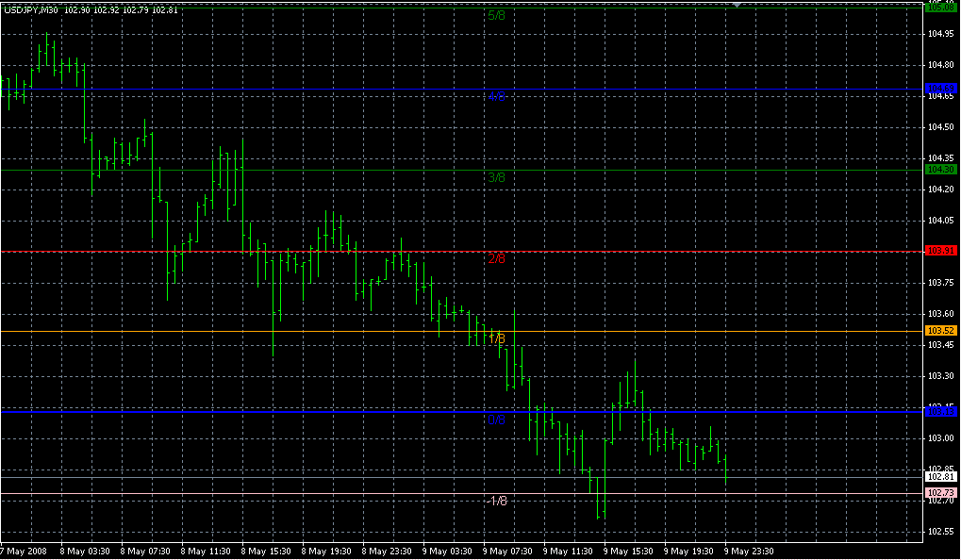Image resolution: width=961 pixels, height=560 pixels.
Task: Click the green 105.08 price tag
Action: point(941,8)
